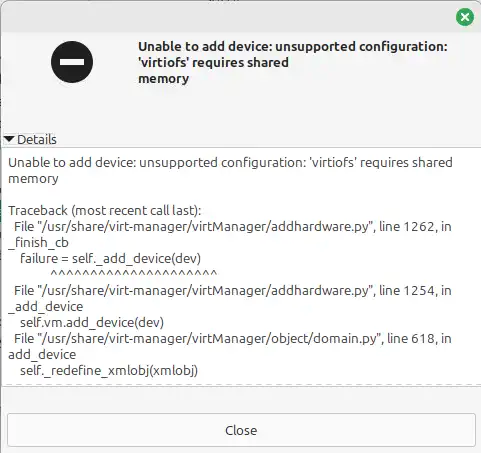481x453 pixels.
Task: Click the 'Traceback (most recent call last)' line
Action: [x=105, y=211]
